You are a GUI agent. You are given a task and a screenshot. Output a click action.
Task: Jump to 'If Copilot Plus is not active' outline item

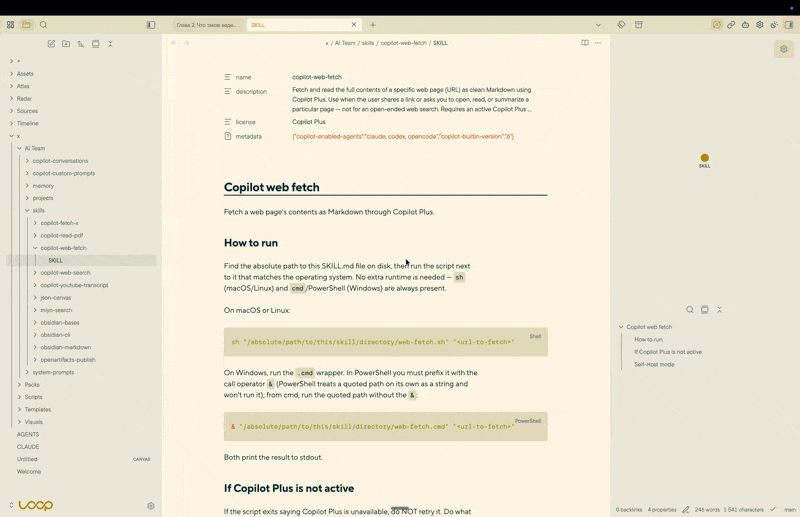[x=668, y=352]
